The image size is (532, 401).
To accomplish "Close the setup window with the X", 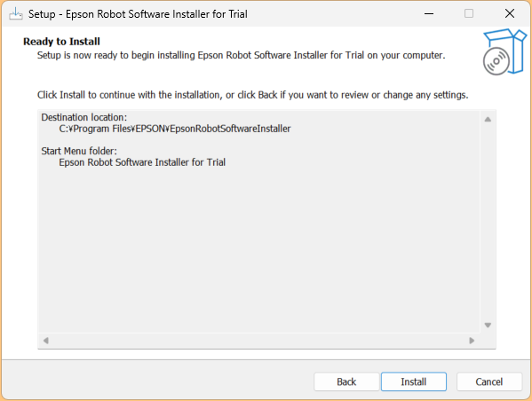I will (x=510, y=13).
